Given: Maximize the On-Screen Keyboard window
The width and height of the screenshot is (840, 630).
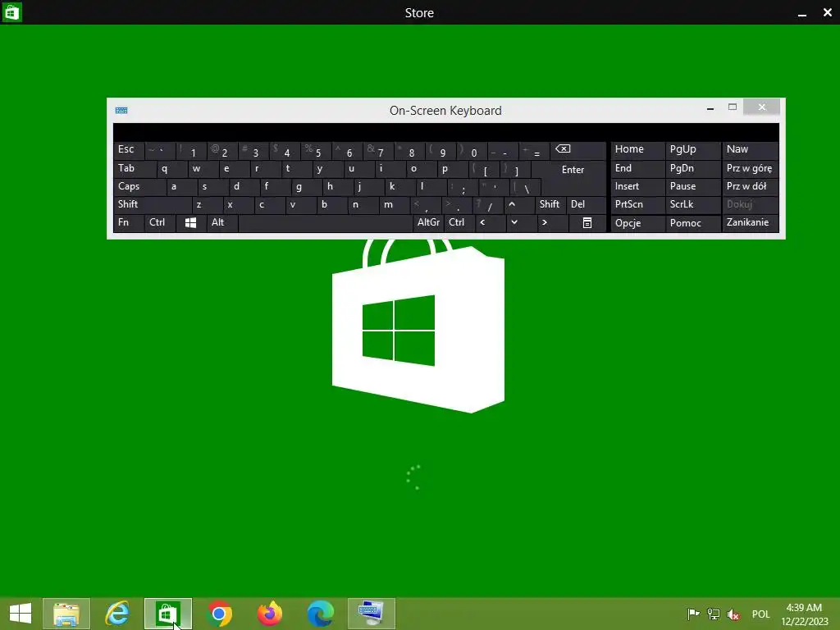Looking at the screenshot, I should 733,107.
